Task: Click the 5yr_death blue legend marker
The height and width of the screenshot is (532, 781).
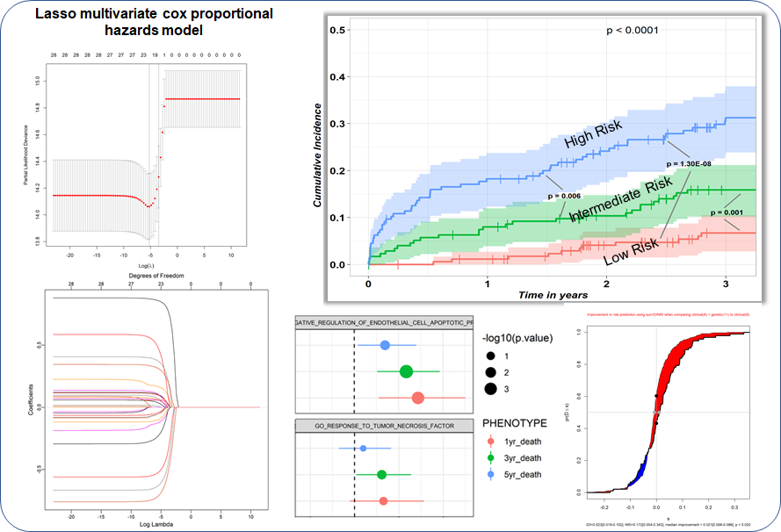Action: click(489, 474)
